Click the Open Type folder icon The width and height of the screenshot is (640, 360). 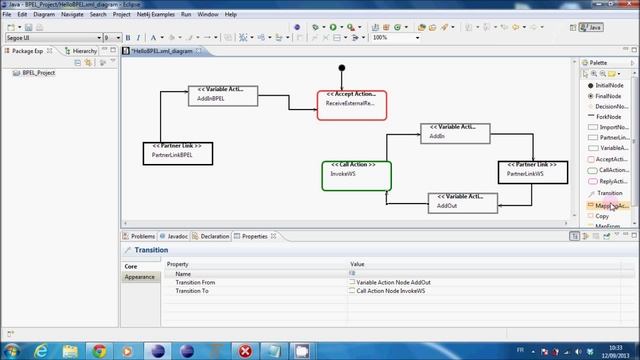pos(422,27)
